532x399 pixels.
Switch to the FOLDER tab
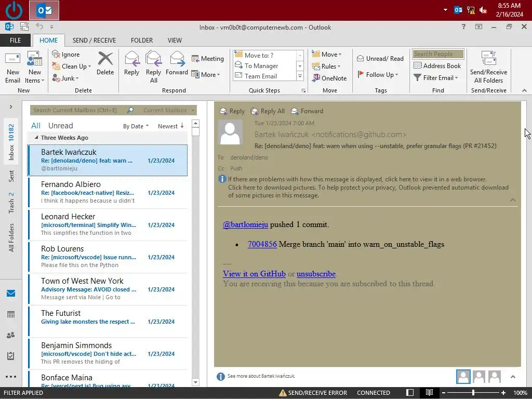(x=142, y=41)
